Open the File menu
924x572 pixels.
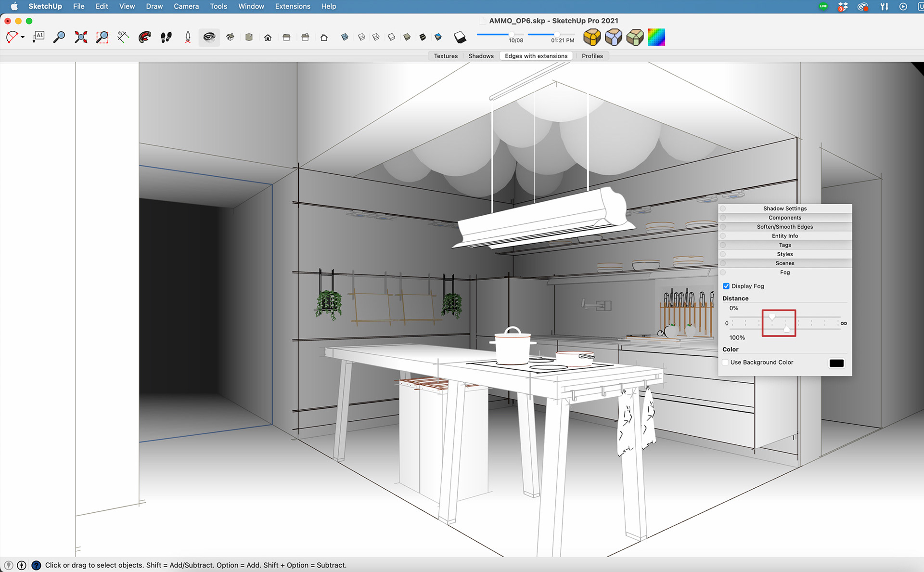tap(78, 6)
